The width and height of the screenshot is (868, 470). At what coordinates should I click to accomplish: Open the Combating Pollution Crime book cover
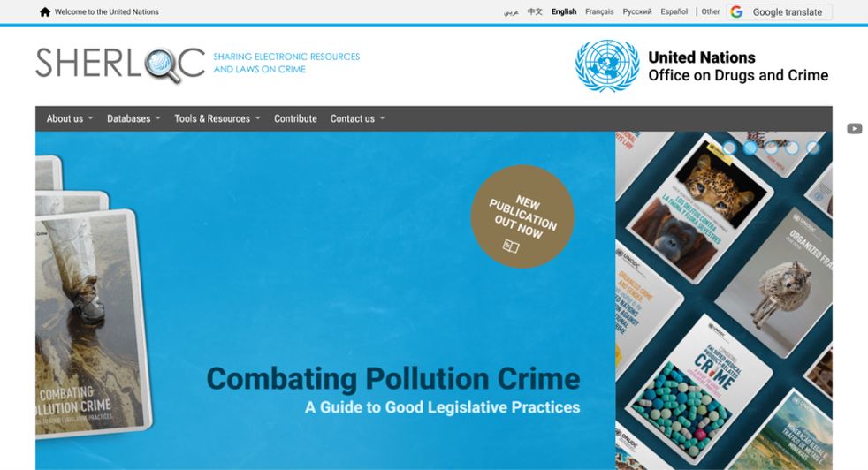[92, 324]
